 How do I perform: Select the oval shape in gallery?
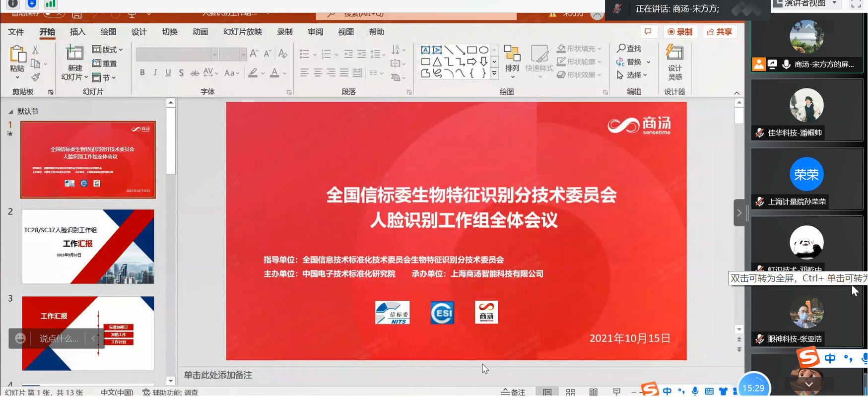coord(483,50)
